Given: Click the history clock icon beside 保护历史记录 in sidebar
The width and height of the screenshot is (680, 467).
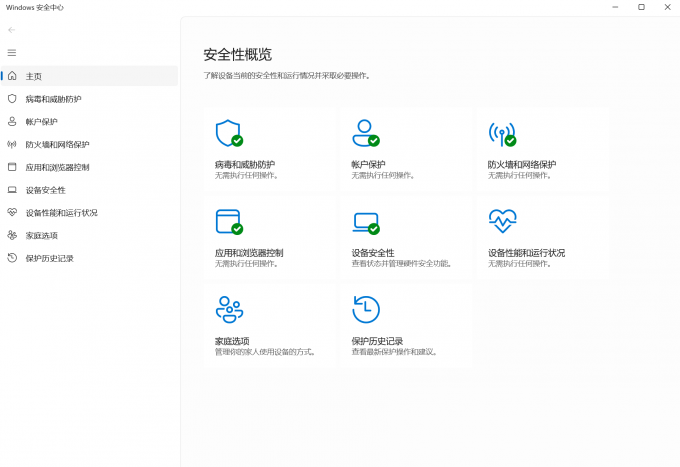Looking at the screenshot, I should point(12,258).
